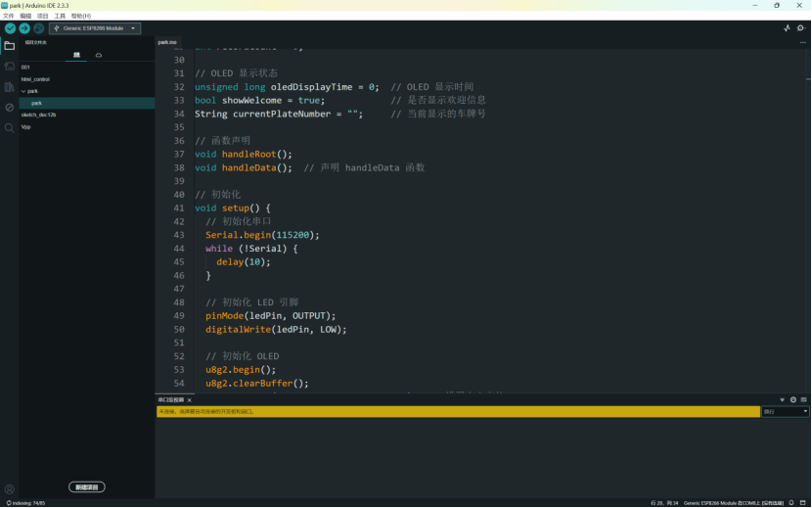Open the 项目 (Sketch) menu
The height and width of the screenshot is (508, 812).
click(42, 16)
